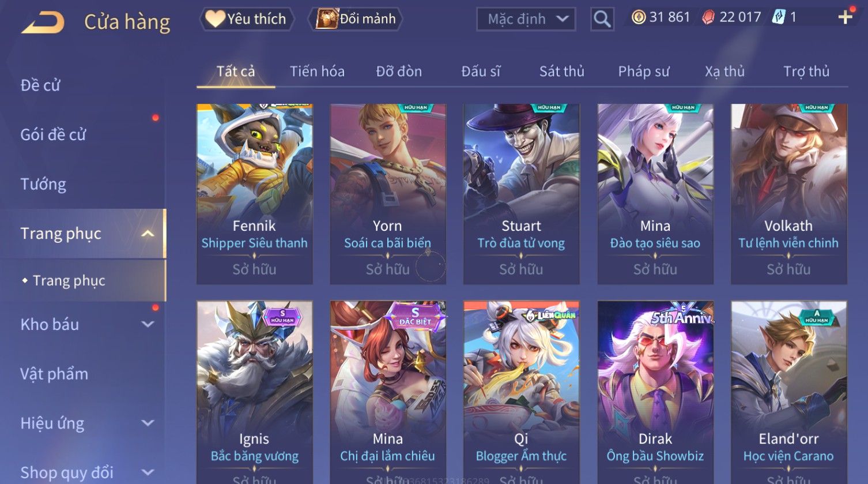
Task: Switch to the Tiến hóa tab
Action: 317,72
